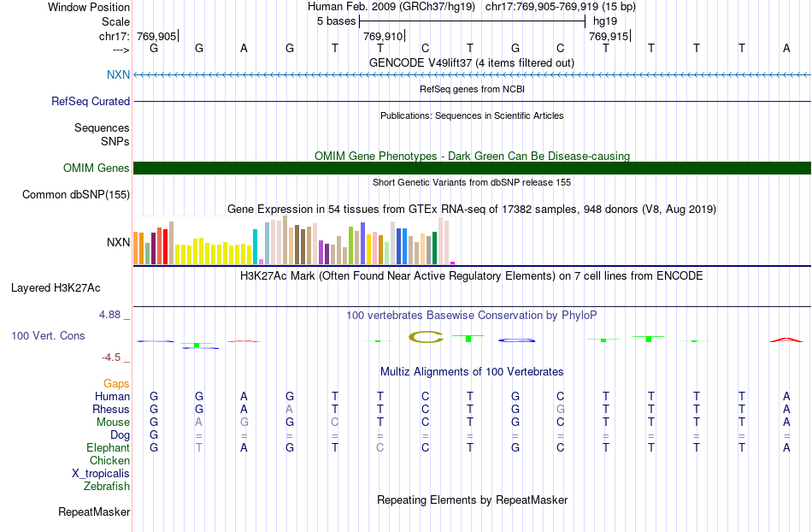Select the X_tropicalis species row label
The width and height of the screenshot is (812, 532).
[x=101, y=474]
